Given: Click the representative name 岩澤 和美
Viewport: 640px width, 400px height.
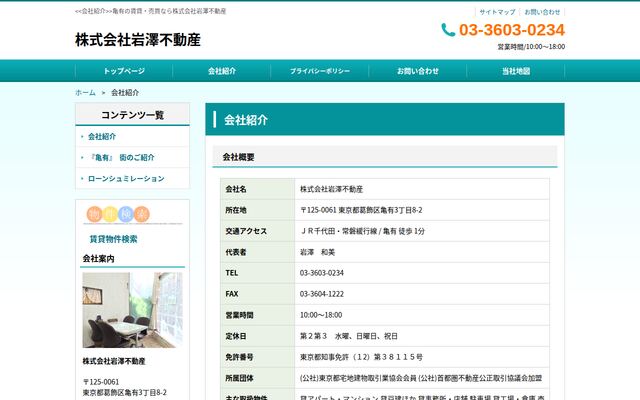Looking at the screenshot, I should [x=318, y=252].
